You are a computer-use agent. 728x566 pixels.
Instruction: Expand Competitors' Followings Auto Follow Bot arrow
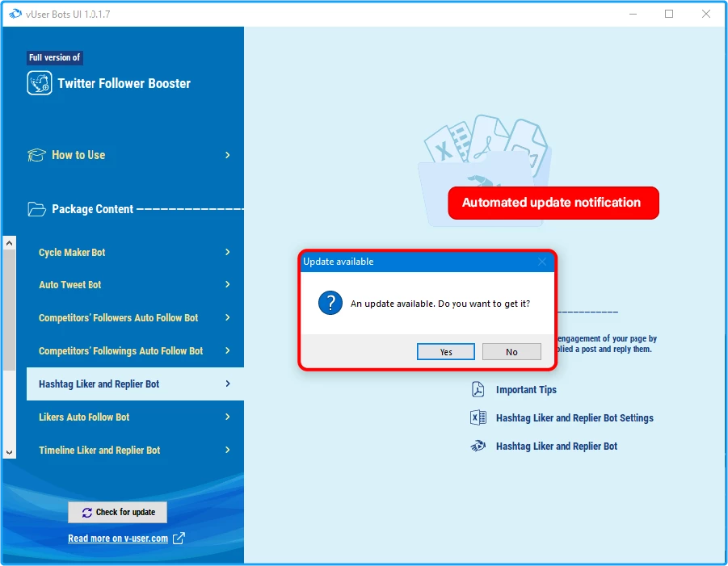[228, 350]
